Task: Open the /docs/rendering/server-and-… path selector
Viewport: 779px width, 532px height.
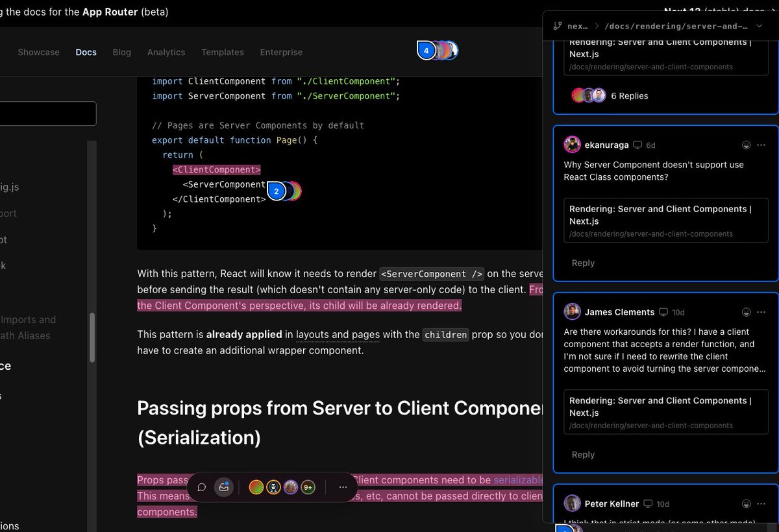Action: [675, 26]
